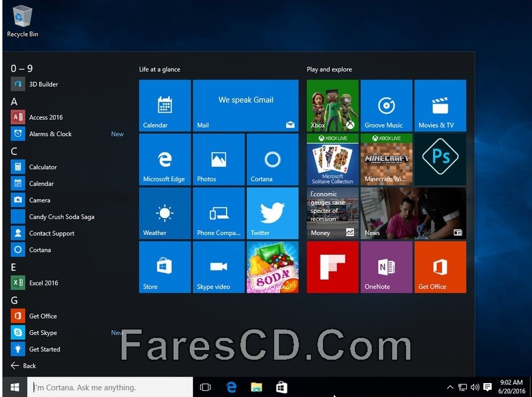
Task: Open the Weather tile
Action: 165,213
